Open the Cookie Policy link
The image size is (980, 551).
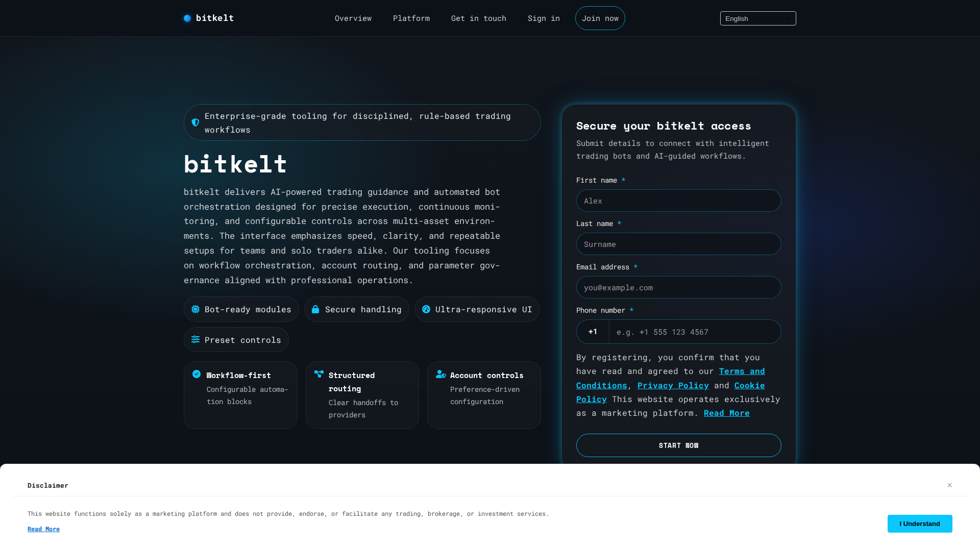671,392
